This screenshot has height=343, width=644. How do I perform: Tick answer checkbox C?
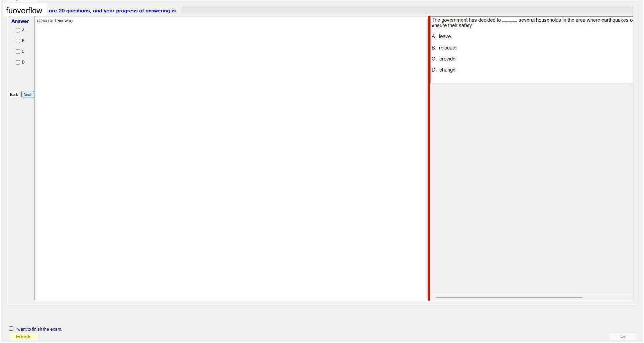click(18, 52)
